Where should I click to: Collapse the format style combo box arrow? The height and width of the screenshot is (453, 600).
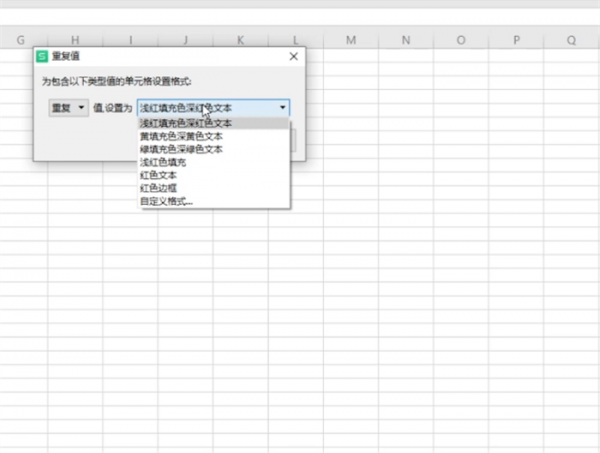(x=282, y=108)
